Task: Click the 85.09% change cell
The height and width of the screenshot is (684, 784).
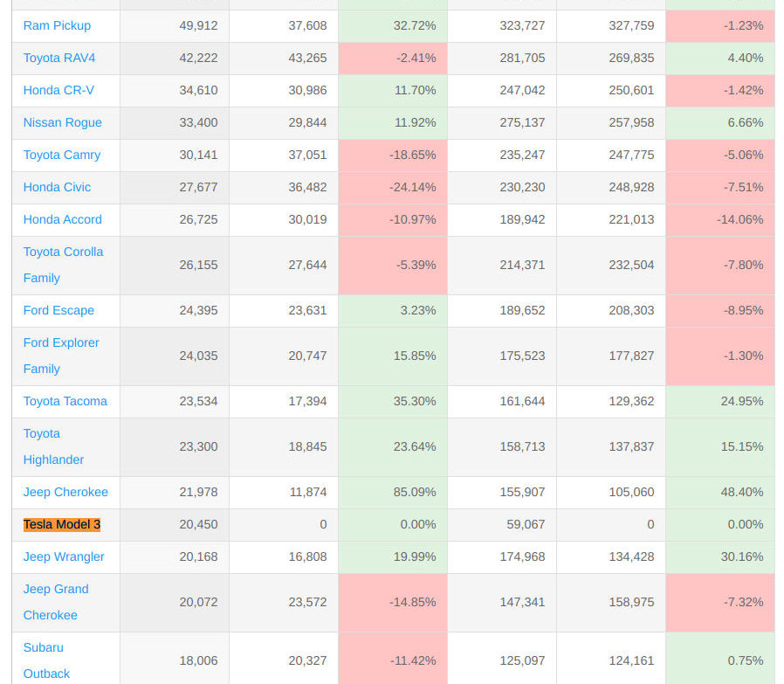Action: tap(393, 493)
